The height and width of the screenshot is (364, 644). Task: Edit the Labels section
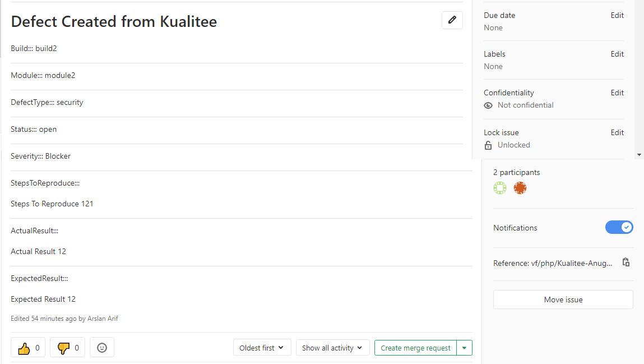point(617,54)
